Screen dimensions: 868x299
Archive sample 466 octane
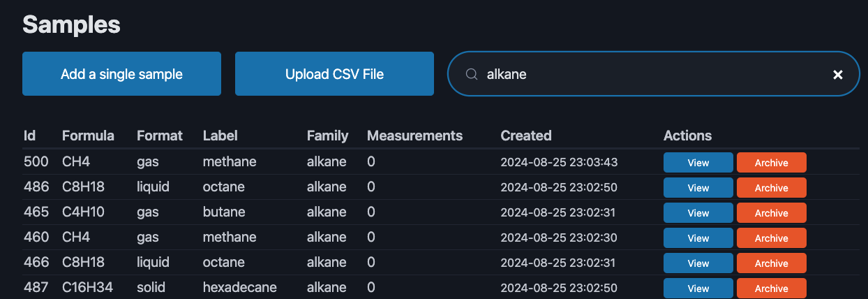[x=771, y=263]
